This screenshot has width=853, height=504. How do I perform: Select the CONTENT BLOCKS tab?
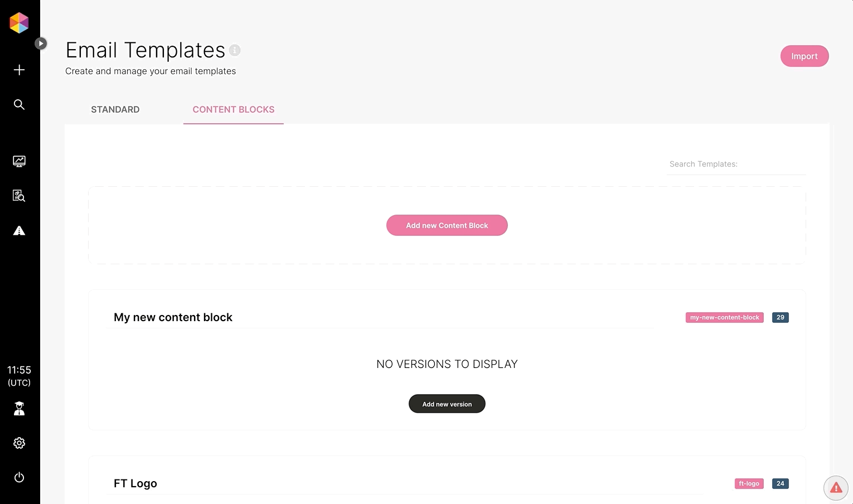point(234,109)
